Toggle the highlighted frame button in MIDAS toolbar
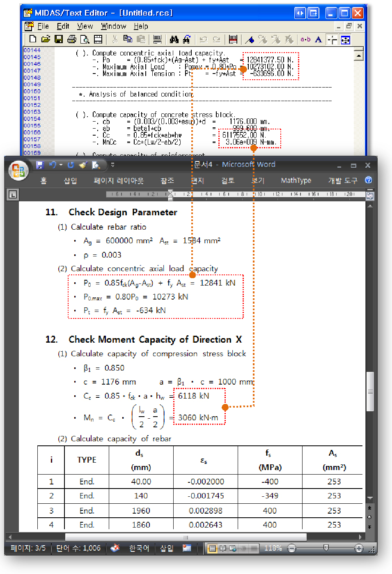Screen dimensions: 392x574 pos(346,39)
